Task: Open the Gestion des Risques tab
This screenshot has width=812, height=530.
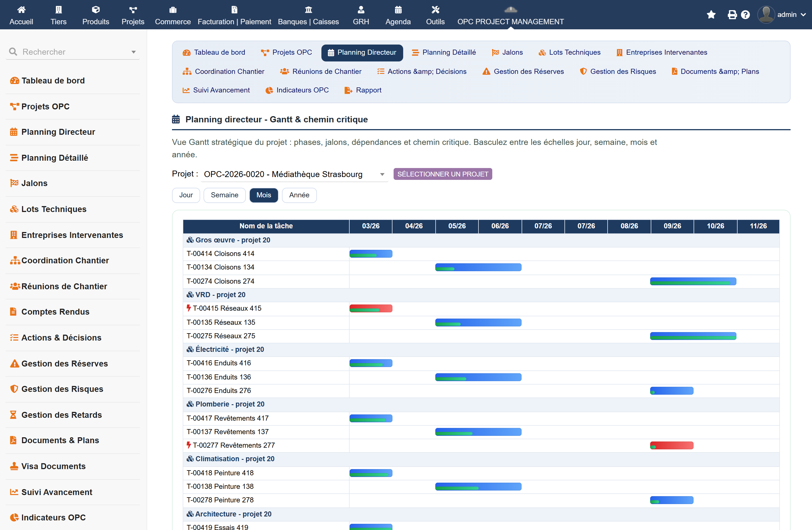Action: [618, 72]
